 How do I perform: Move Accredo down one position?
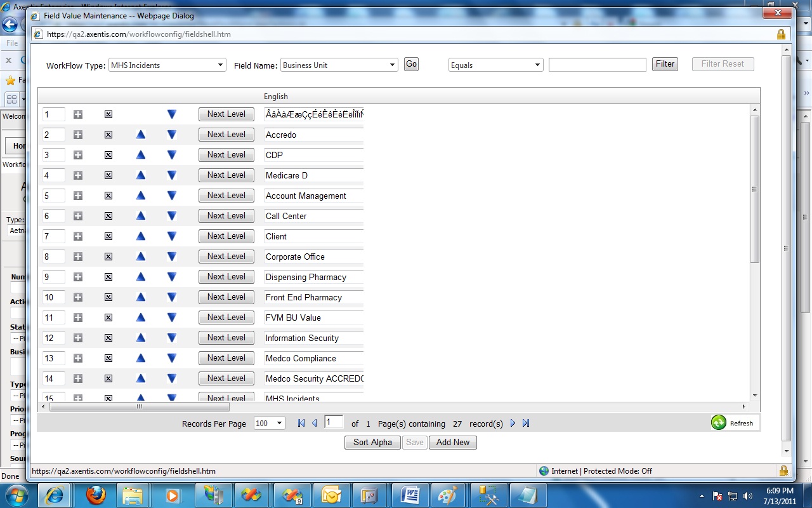pyautogui.click(x=171, y=135)
